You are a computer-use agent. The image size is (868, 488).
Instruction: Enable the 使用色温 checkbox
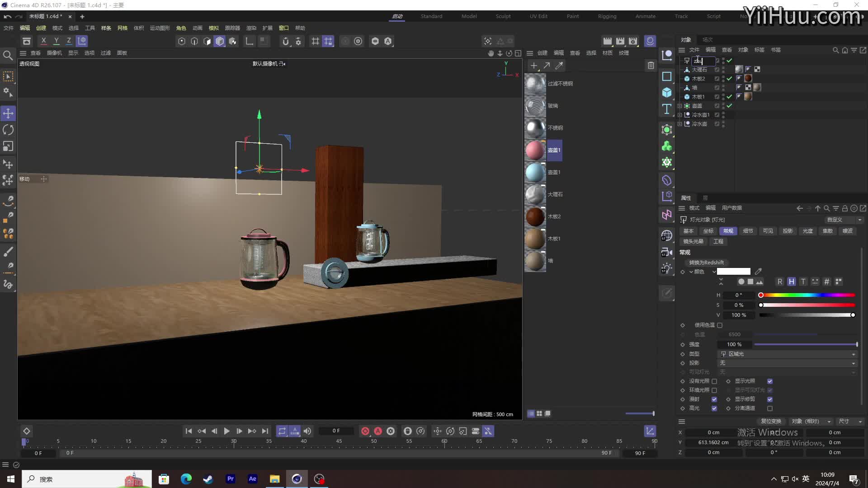720,325
